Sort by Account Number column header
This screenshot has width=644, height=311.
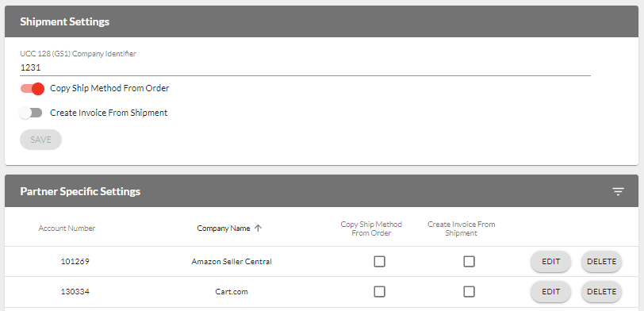pos(67,228)
